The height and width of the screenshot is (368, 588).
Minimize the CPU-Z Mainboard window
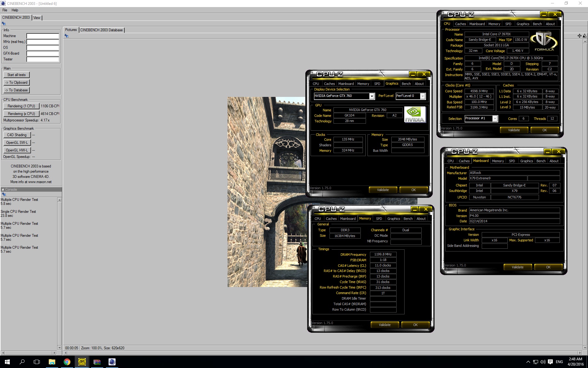point(548,151)
